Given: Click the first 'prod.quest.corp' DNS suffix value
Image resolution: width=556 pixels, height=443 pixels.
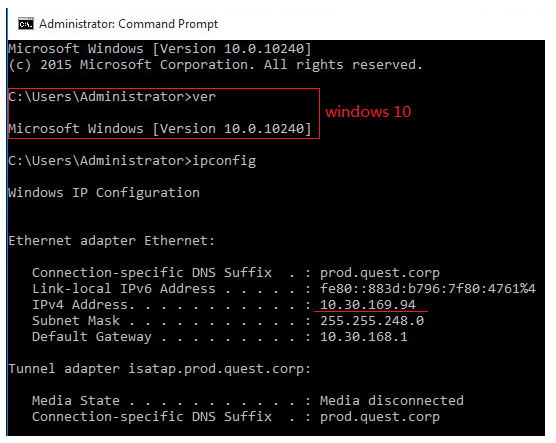Looking at the screenshot, I should pyautogui.click(x=380, y=273).
